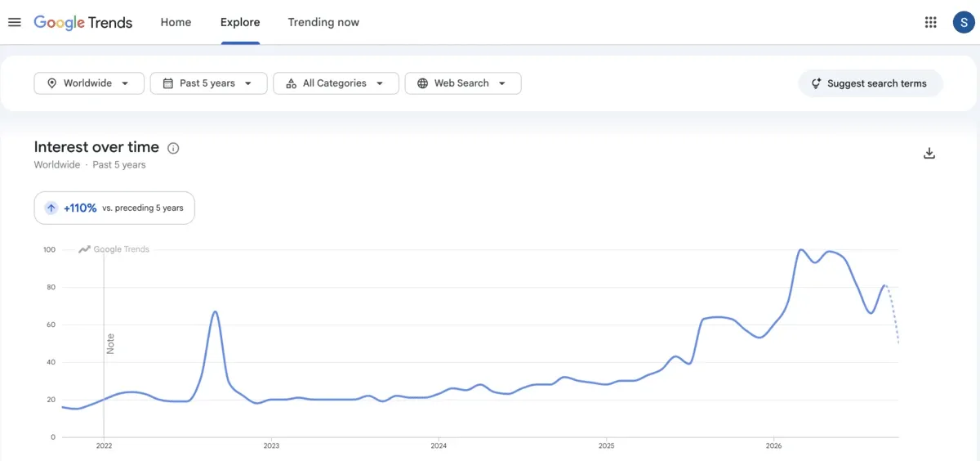This screenshot has height=461, width=980.
Task: Click the location pin icon on Worldwide
Action: 52,83
